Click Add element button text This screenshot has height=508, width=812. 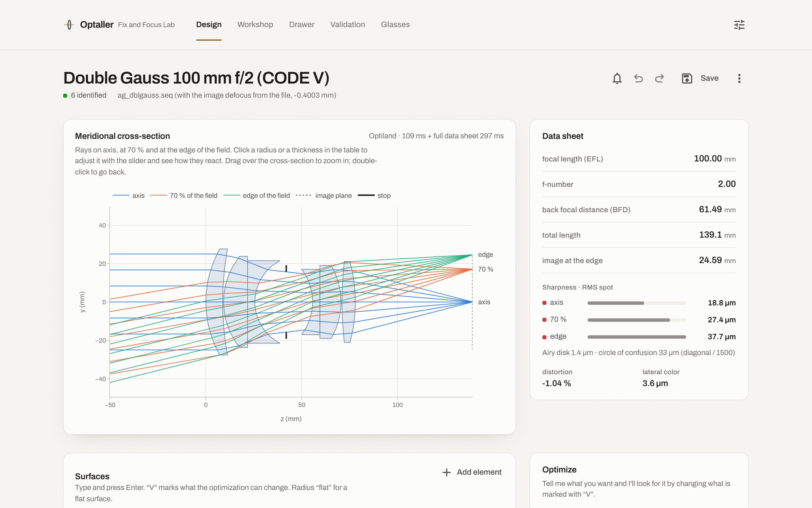[x=479, y=472]
